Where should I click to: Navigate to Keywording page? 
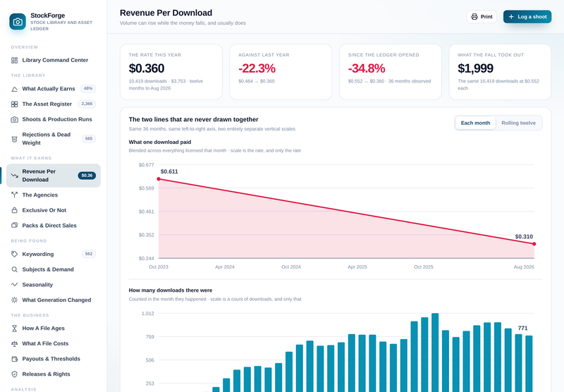(x=54, y=255)
